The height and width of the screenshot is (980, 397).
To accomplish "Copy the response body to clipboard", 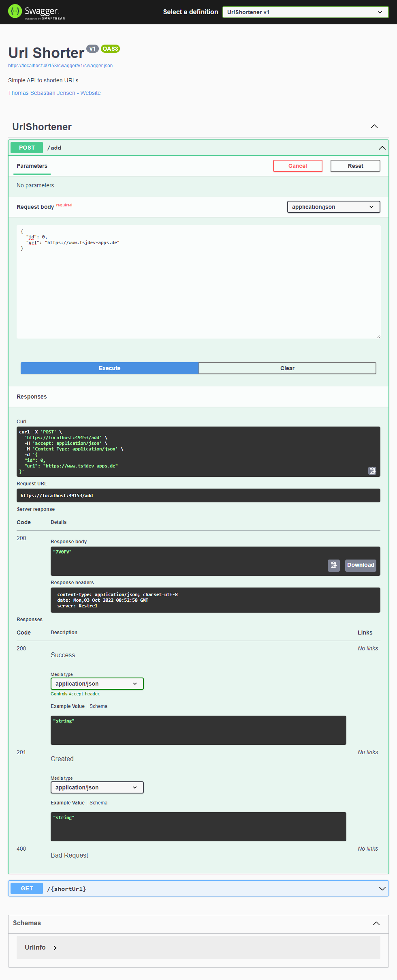I will 333,565.
